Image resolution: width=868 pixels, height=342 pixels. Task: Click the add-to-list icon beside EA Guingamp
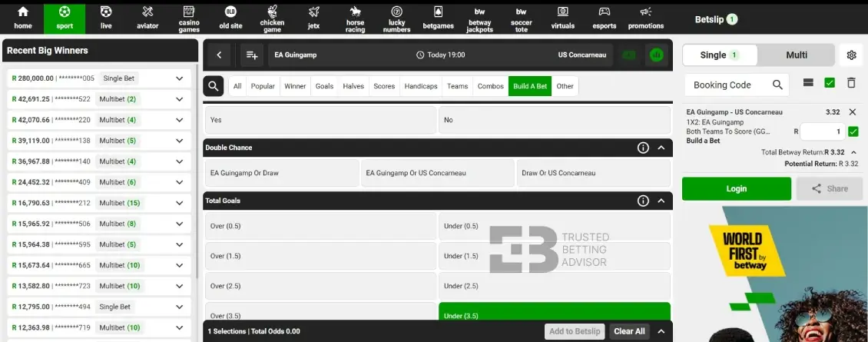pos(252,55)
